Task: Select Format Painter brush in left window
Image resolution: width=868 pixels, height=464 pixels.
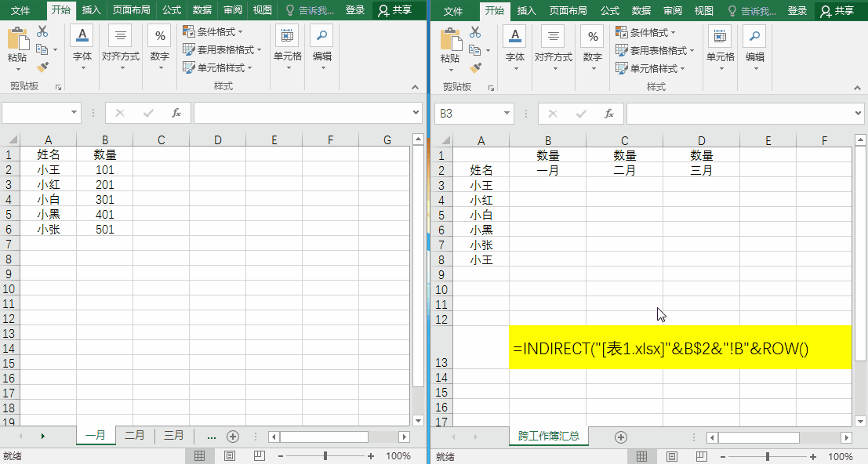Action: [x=42, y=67]
